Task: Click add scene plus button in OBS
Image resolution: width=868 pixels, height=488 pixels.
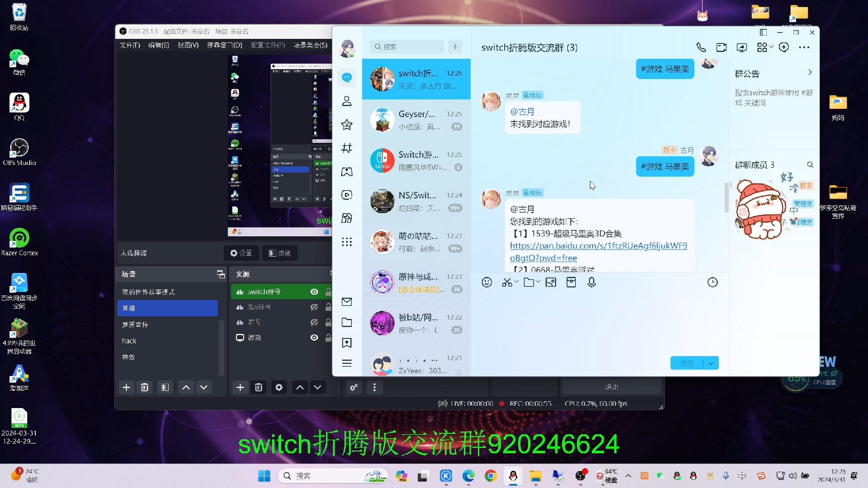Action: pyautogui.click(x=127, y=387)
